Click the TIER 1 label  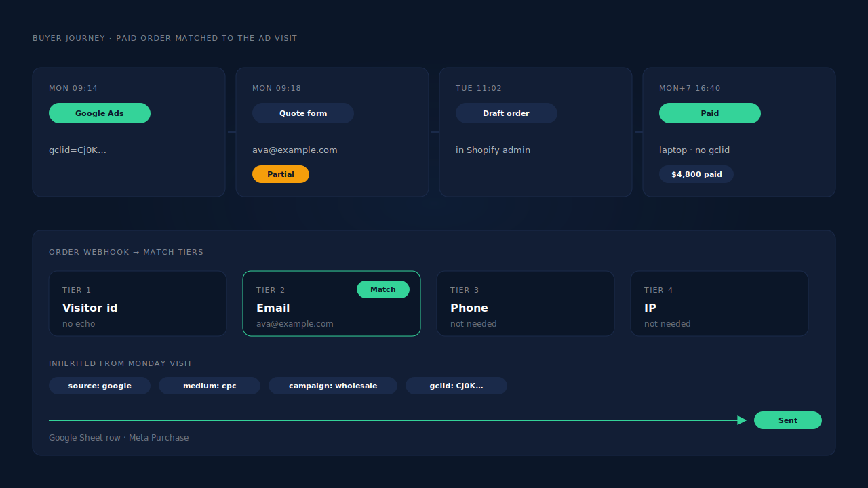click(77, 290)
